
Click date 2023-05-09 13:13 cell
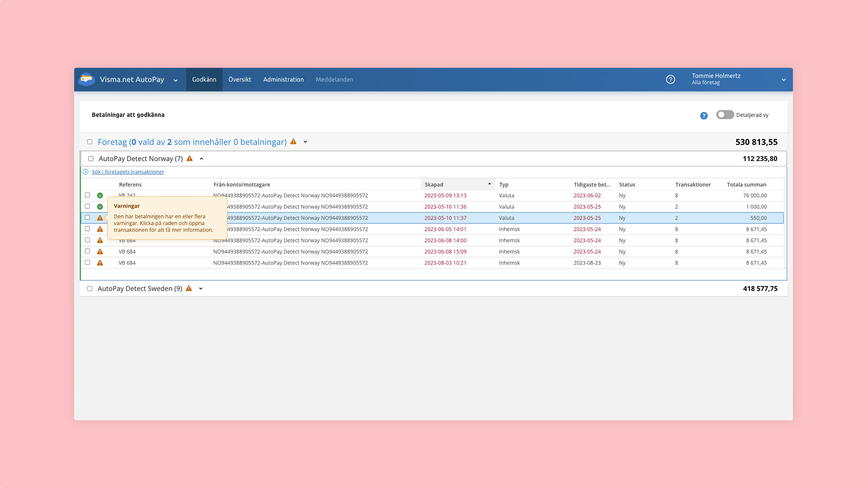click(445, 196)
